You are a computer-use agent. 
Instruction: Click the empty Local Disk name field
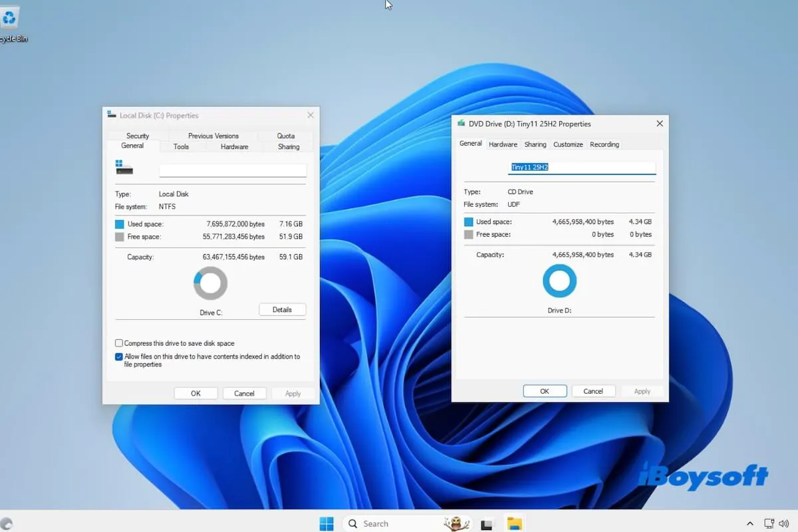tap(232, 170)
